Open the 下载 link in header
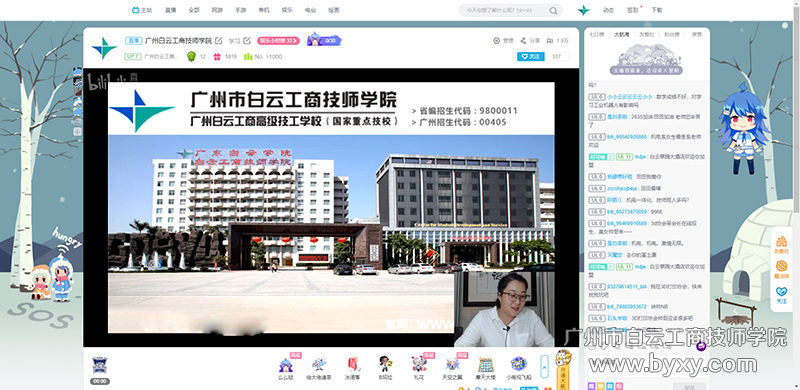The image size is (800, 390). [x=657, y=10]
